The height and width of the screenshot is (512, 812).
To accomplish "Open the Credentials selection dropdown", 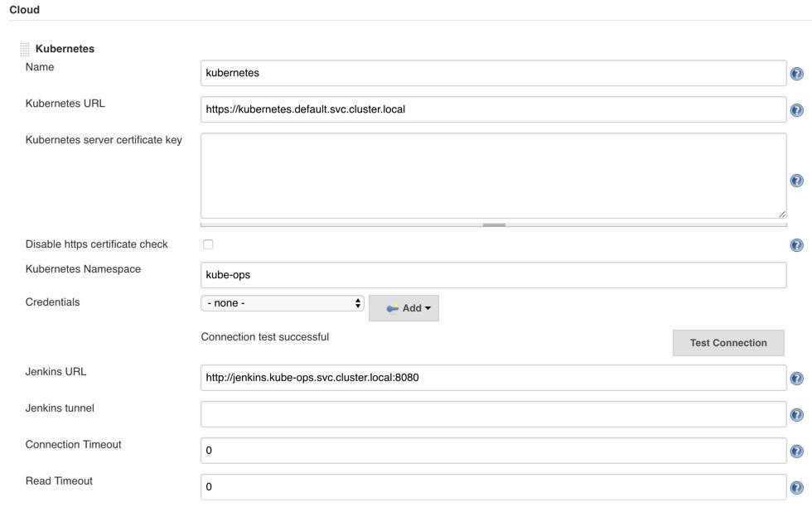I will point(283,302).
